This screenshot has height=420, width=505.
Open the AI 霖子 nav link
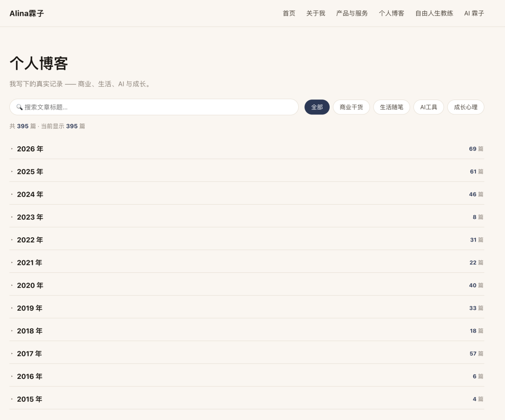[474, 13]
